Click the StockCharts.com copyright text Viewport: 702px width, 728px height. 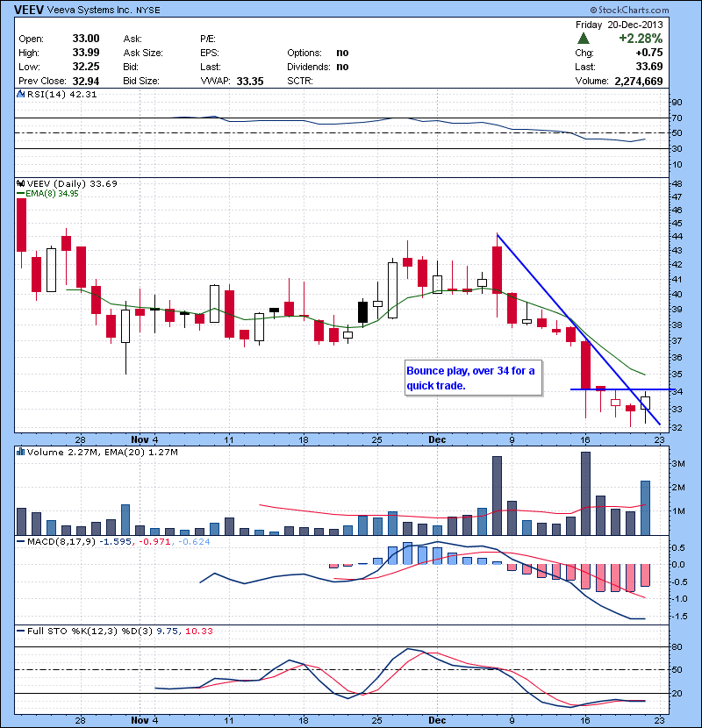click(630, 10)
